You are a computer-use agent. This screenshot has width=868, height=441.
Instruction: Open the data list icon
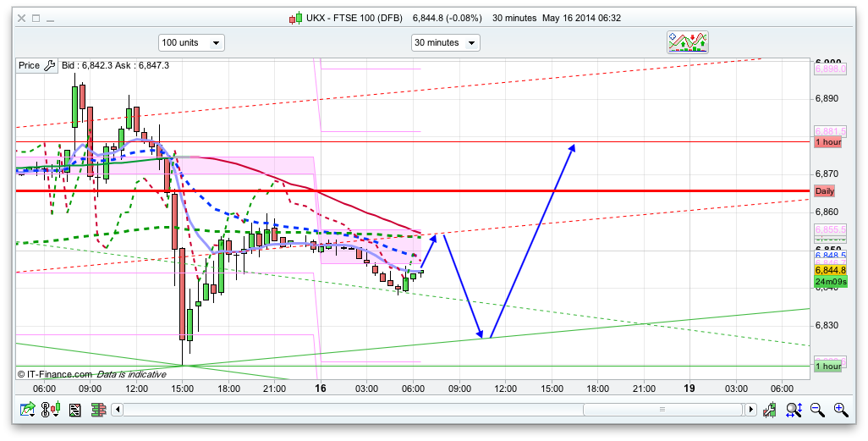click(x=75, y=410)
